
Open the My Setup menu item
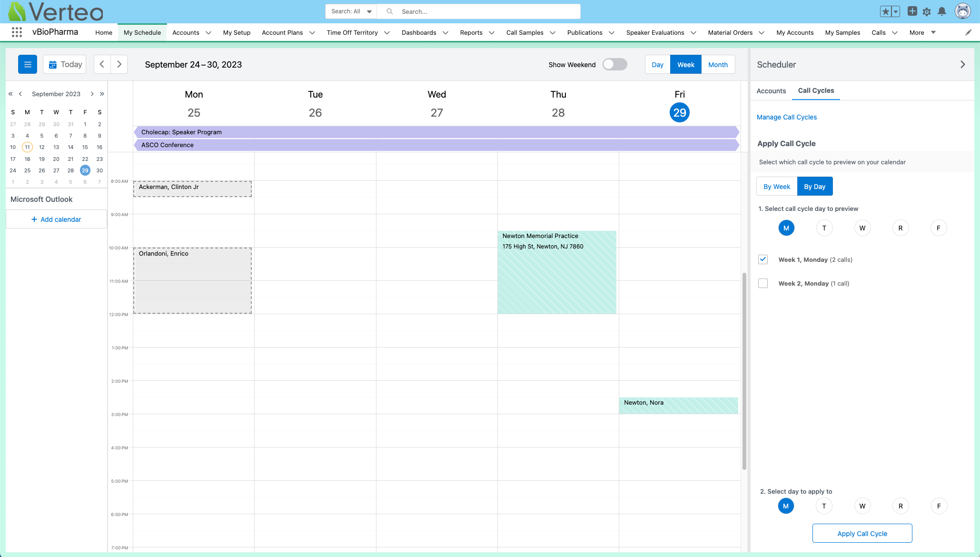[x=237, y=32]
